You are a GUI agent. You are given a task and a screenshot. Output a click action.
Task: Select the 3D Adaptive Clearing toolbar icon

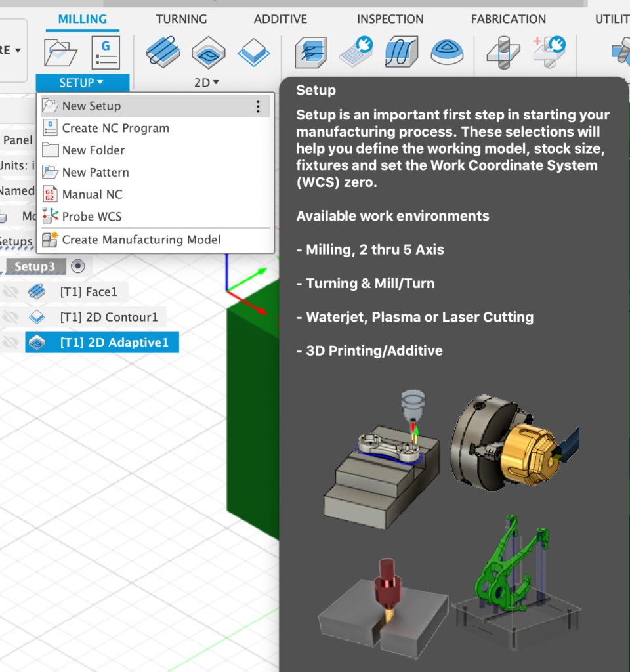[310, 52]
